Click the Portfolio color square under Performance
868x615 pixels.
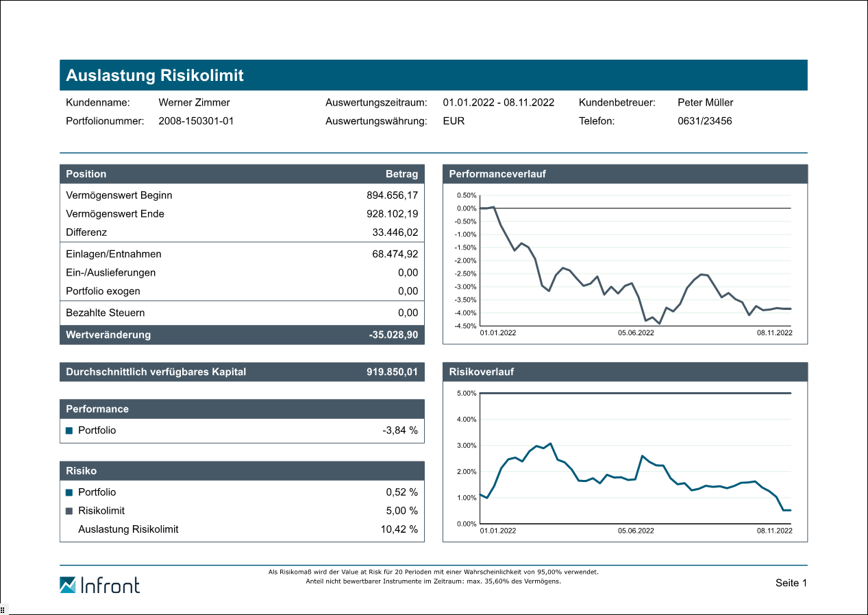click(69, 431)
